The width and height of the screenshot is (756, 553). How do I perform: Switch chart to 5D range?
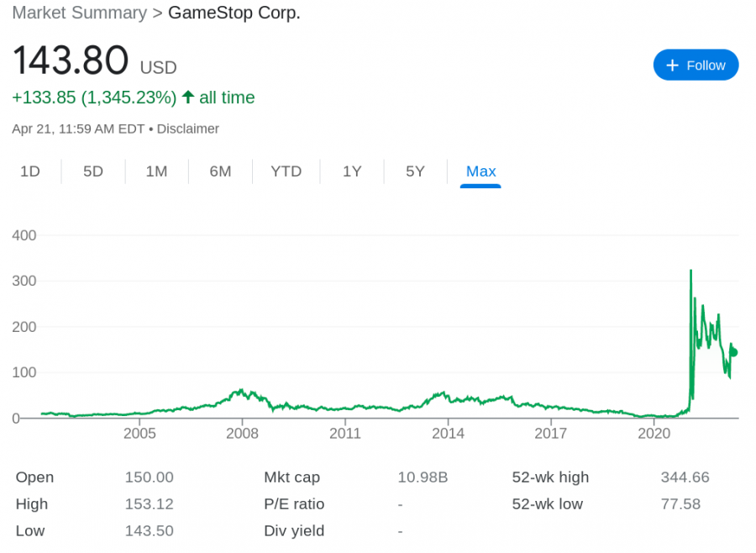tap(93, 171)
